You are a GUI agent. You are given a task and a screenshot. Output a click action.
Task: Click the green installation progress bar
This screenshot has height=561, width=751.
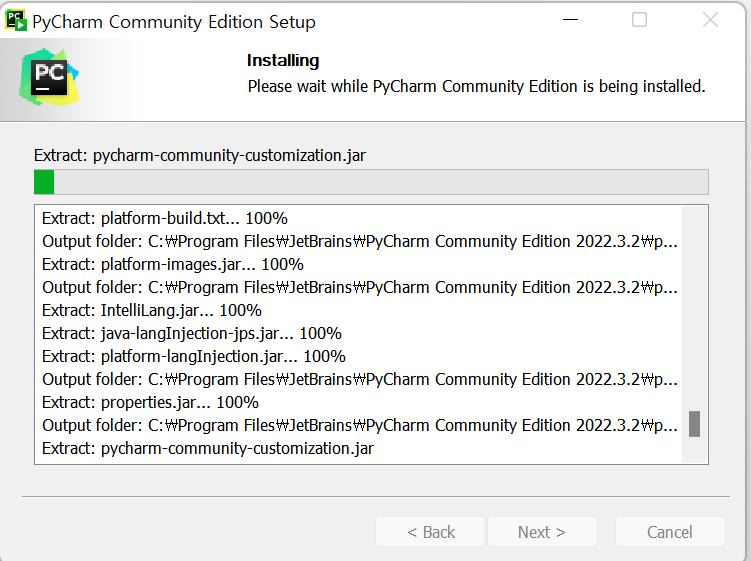coord(371,182)
